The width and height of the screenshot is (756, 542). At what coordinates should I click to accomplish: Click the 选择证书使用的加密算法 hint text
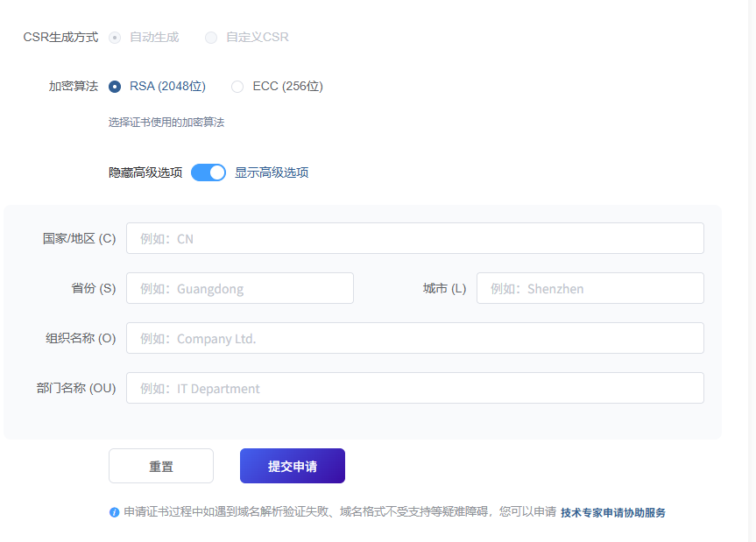(x=166, y=123)
